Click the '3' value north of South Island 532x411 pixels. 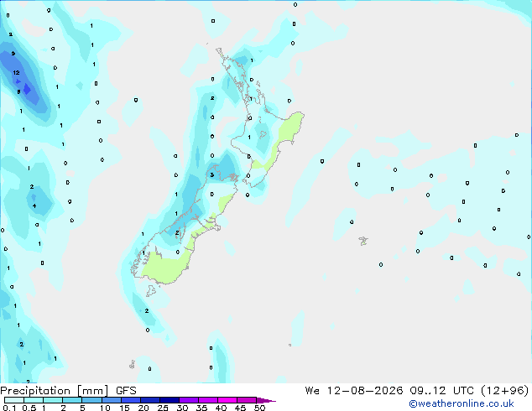point(211,175)
